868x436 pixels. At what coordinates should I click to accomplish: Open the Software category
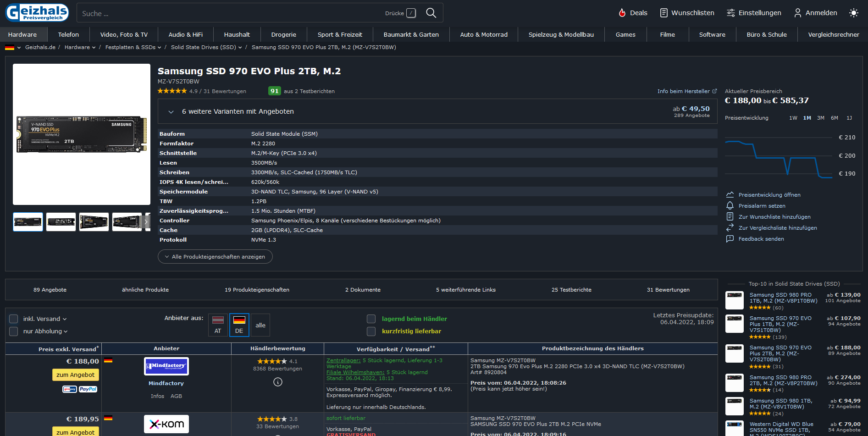(712, 34)
